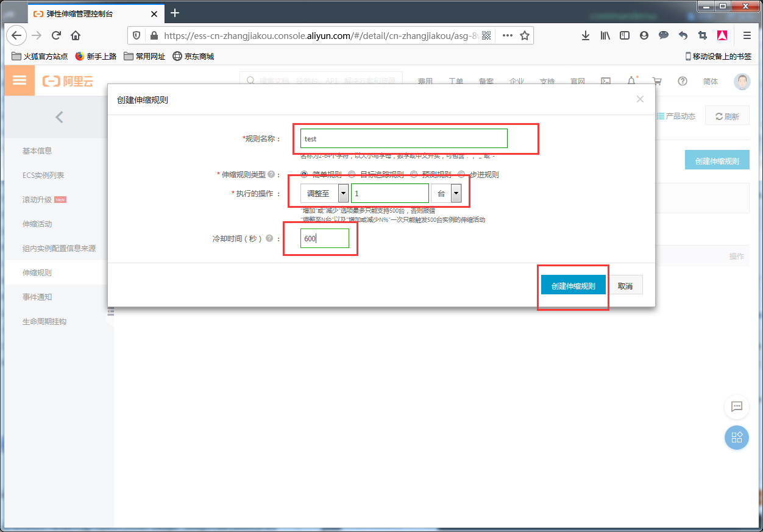Click the floating apps grid icon
This screenshot has height=532, width=763.
736,438
